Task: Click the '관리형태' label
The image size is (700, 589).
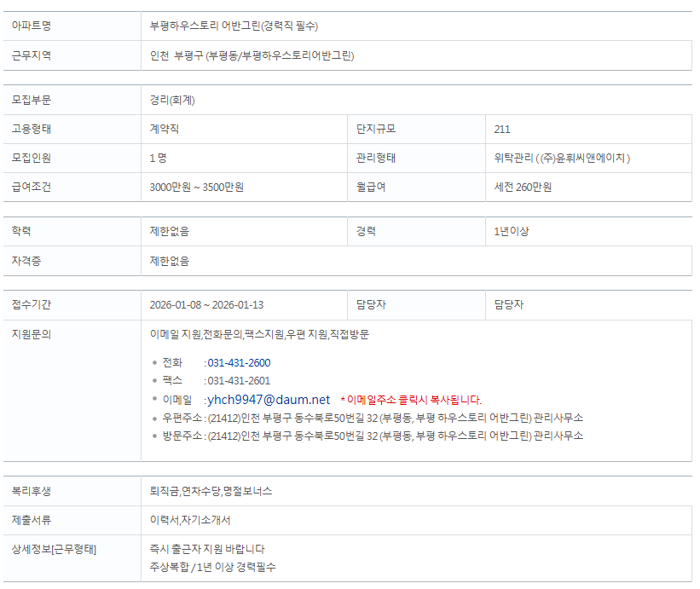Action: (376, 158)
